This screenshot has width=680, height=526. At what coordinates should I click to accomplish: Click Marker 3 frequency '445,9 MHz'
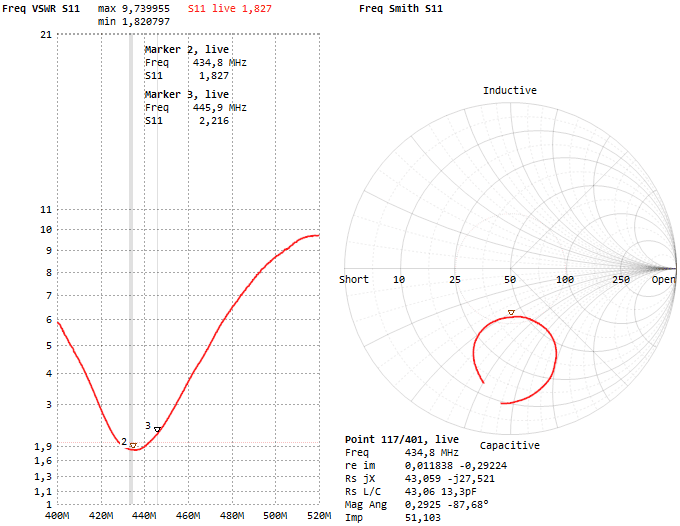click(220, 108)
